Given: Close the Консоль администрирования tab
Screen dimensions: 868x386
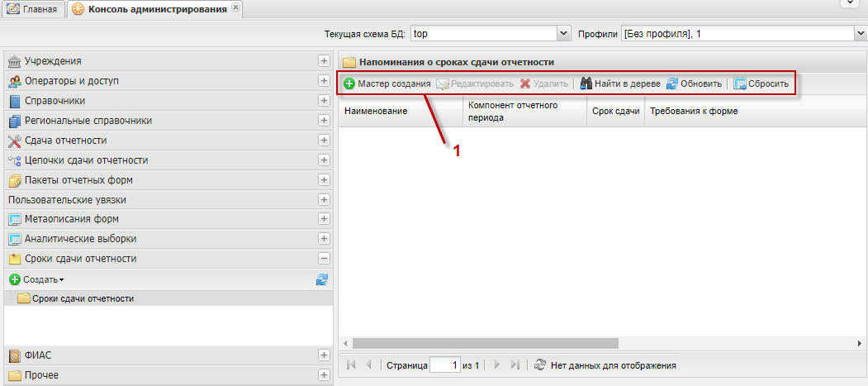Looking at the screenshot, I should point(235,7).
